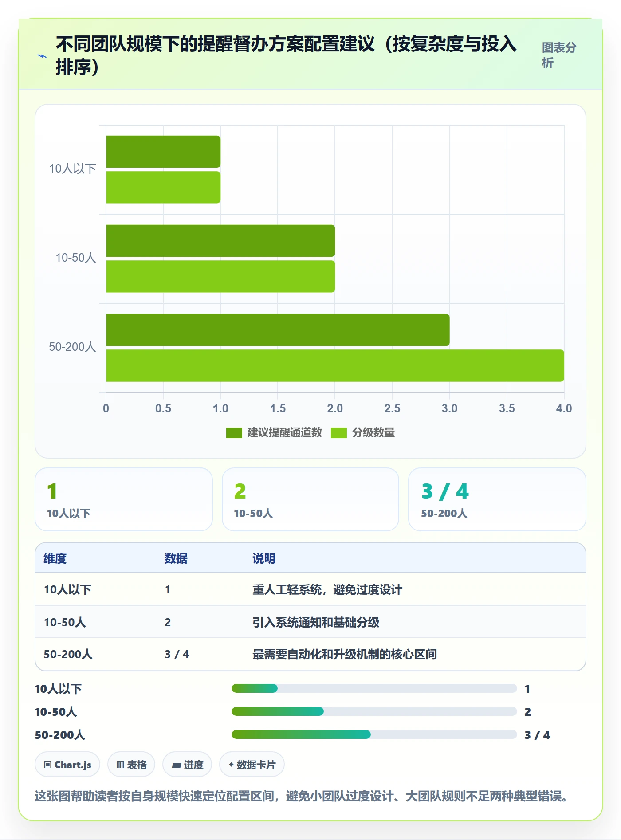
Task: Click the light green chart bar for 10-50人
Action: (x=220, y=276)
